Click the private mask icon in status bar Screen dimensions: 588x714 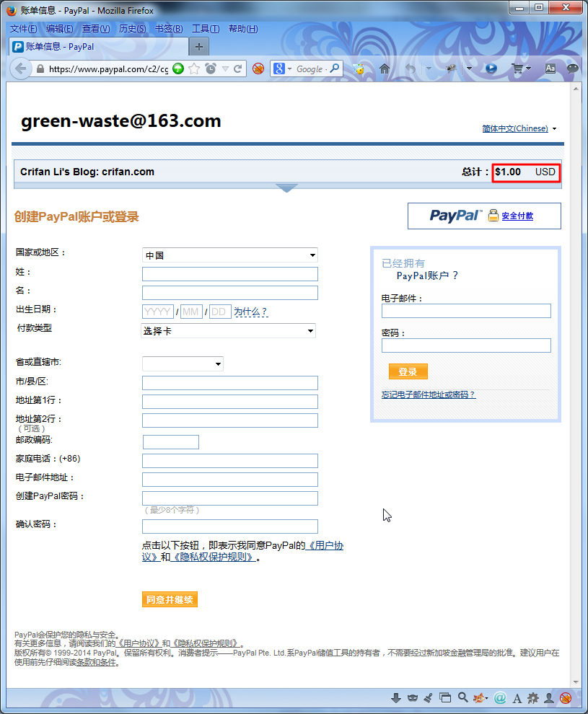point(413,698)
